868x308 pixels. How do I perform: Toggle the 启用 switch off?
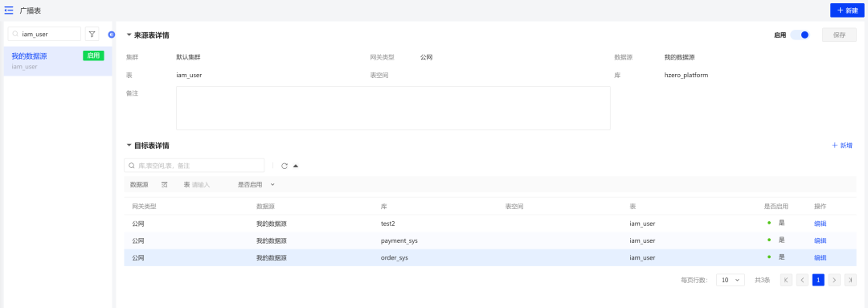click(800, 35)
